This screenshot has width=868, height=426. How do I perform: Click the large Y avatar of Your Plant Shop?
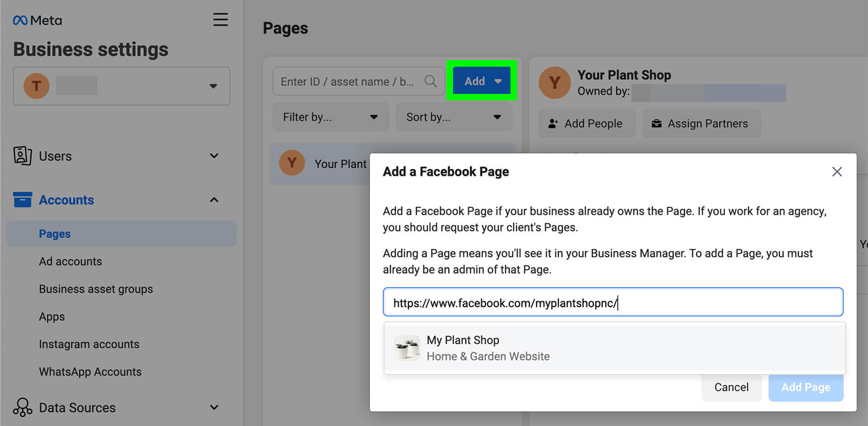click(x=554, y=82)
